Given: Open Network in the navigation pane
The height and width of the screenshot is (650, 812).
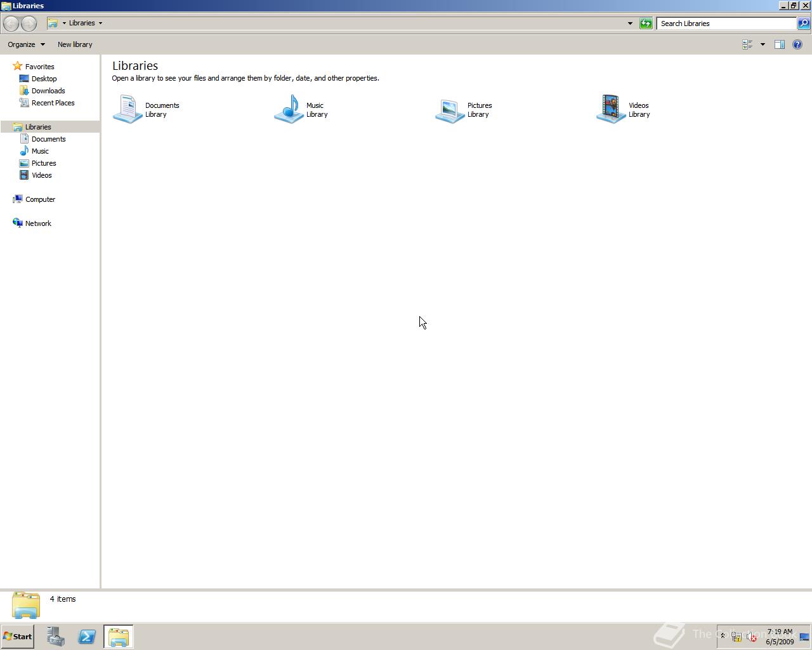Looking at the screenshot, I should point(38,223).
